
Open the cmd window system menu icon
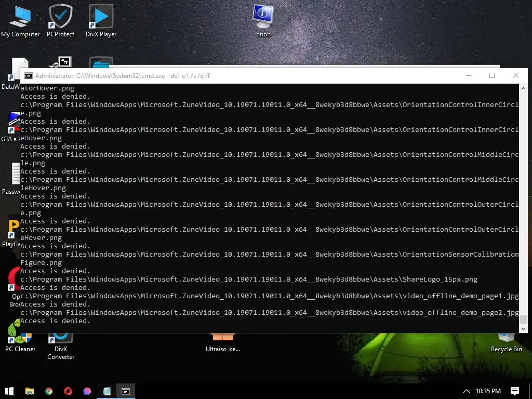pyautogui.click(x=29, y=76)
